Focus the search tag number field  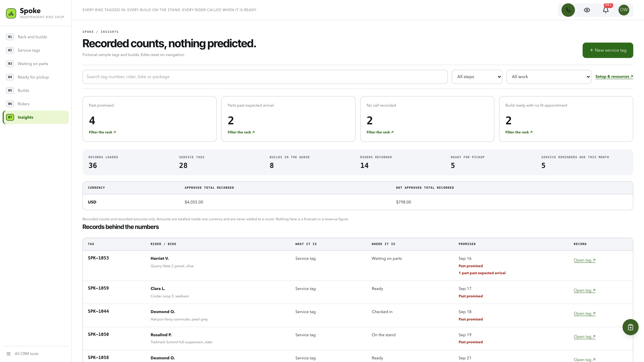(265, 77)
